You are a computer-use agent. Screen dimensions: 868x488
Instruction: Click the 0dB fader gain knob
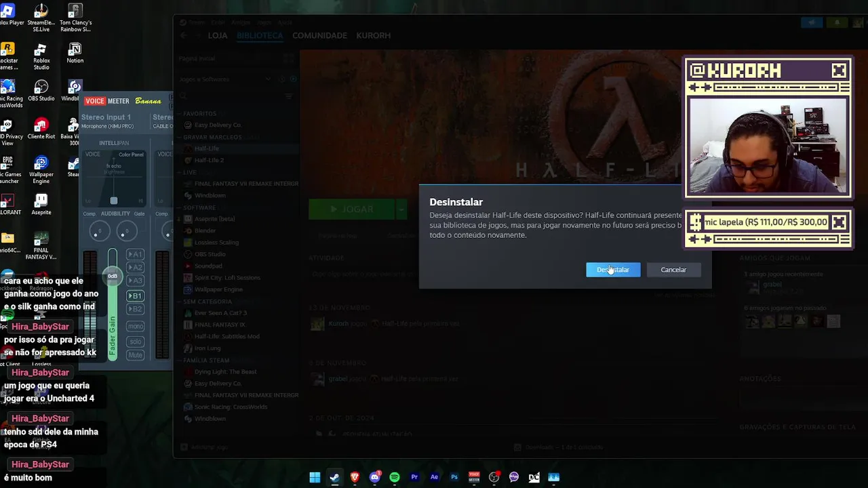tap(112, 275)
